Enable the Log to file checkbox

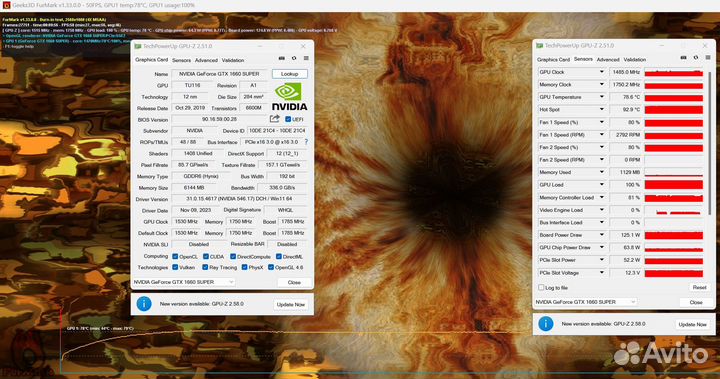[541, 287]
